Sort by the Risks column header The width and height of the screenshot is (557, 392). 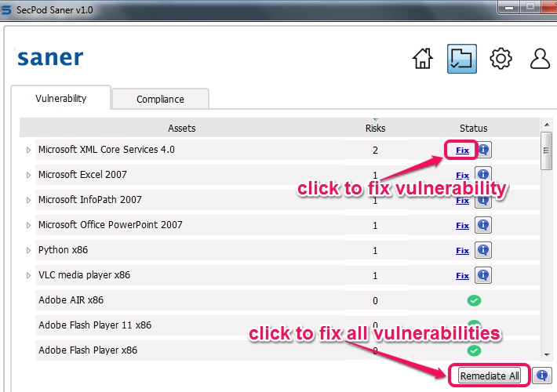tap(375, 128)
